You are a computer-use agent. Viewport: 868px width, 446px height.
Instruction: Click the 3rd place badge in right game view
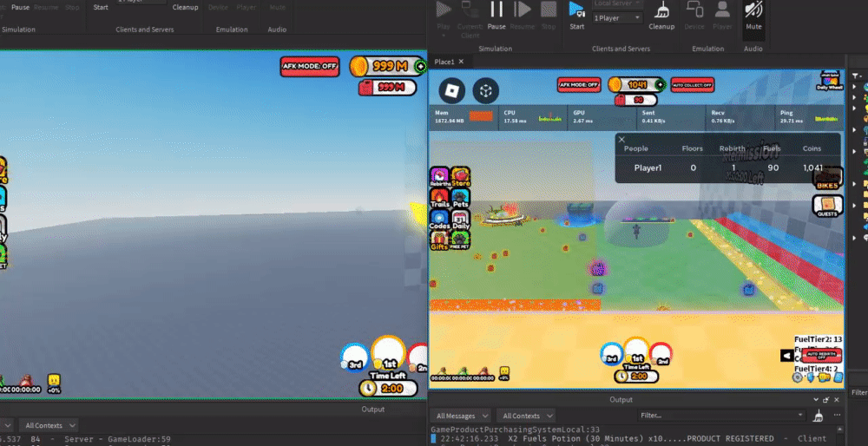pos(612,354)
